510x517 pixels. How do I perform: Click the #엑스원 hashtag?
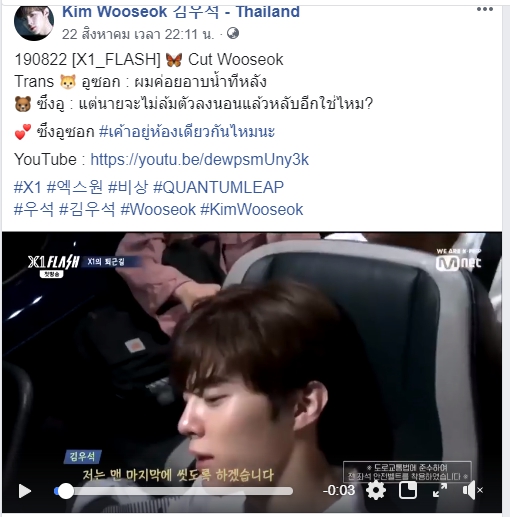coord(75,187)
